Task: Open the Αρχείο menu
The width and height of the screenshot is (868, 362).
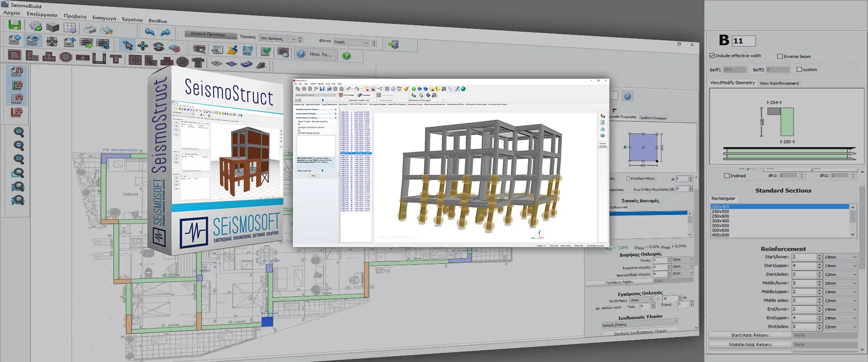Action: coord(12,13)
